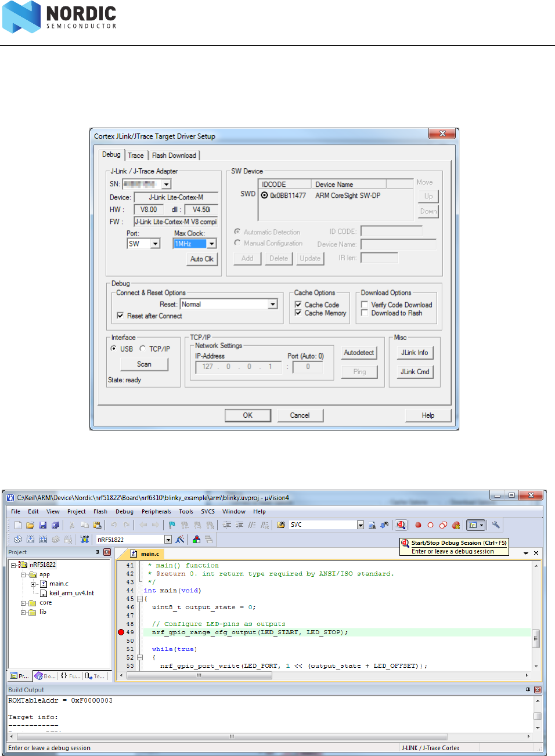The width and height of the screenshot is (555, 756).
Task: Click the Open file icon in uVision toolbar
Action: click(30, 525)
